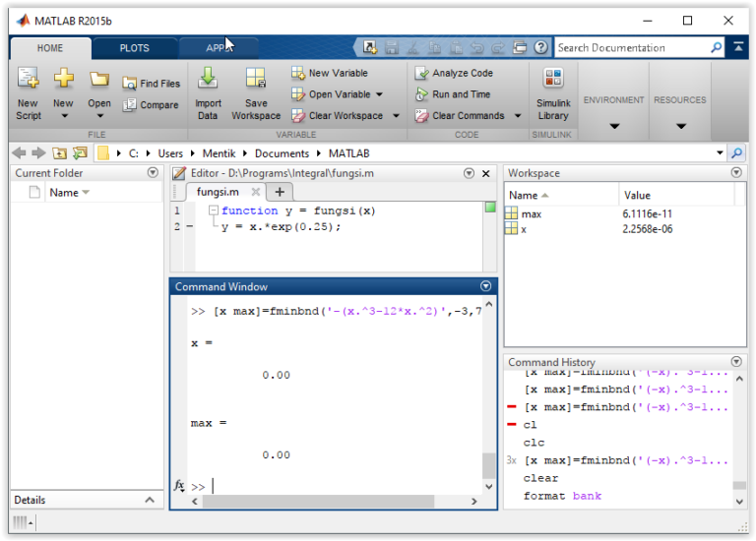Open Command Window actions menu
This screenshot has height=541, width=756.
[485, 286]
